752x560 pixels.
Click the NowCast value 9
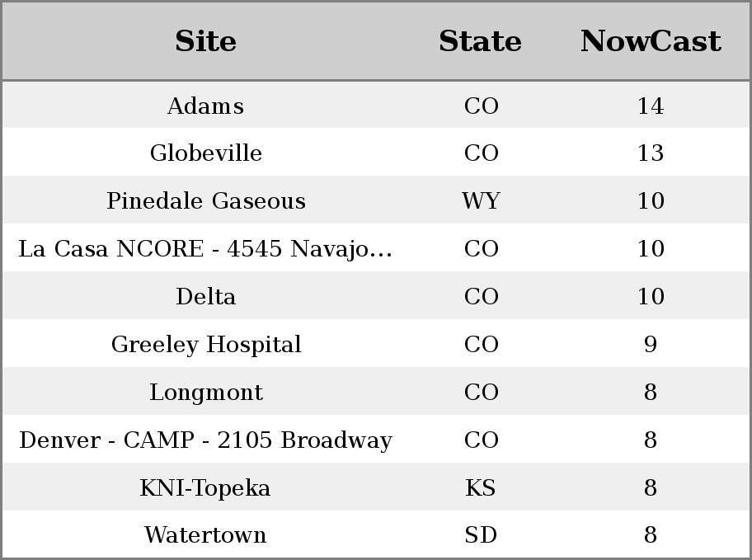[651, 344]
